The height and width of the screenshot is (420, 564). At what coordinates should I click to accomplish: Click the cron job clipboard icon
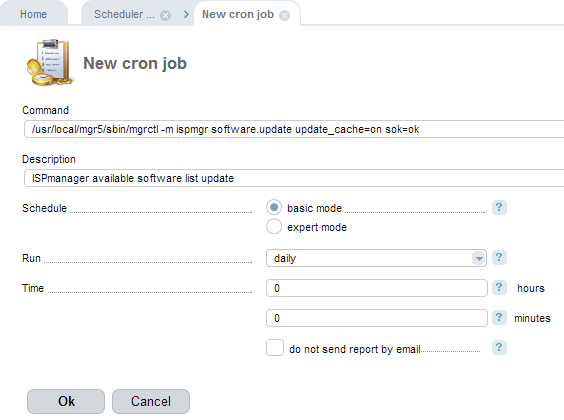50,63
